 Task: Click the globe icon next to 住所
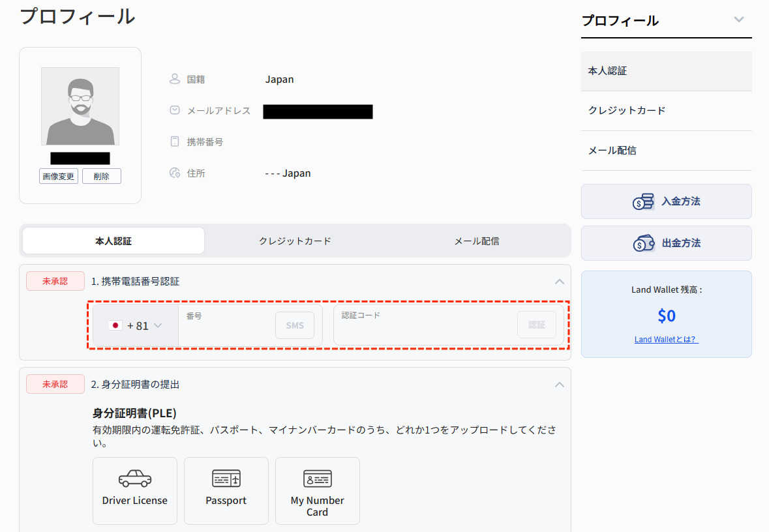pos(174,172)
